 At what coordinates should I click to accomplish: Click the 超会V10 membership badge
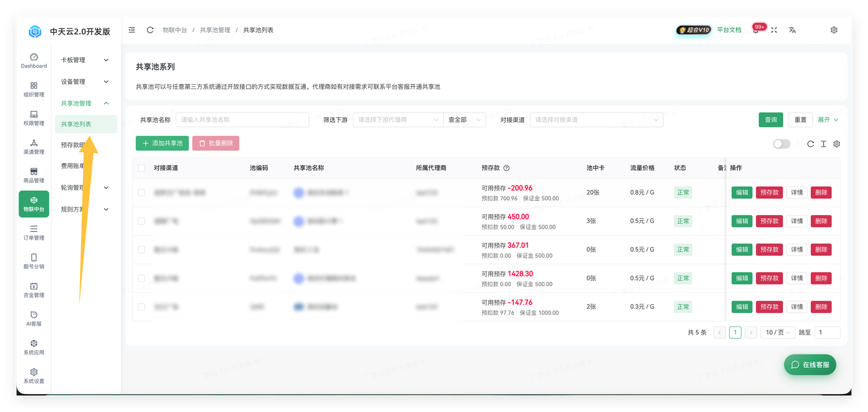693,30
